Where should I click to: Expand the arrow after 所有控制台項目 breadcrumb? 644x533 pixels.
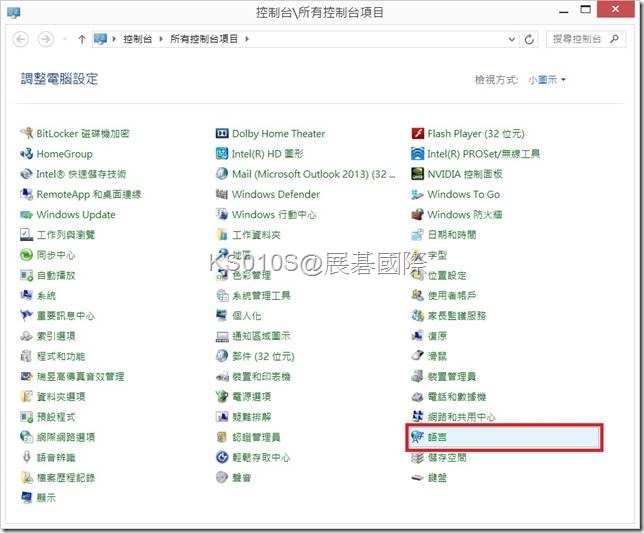(x=247, y=39)
